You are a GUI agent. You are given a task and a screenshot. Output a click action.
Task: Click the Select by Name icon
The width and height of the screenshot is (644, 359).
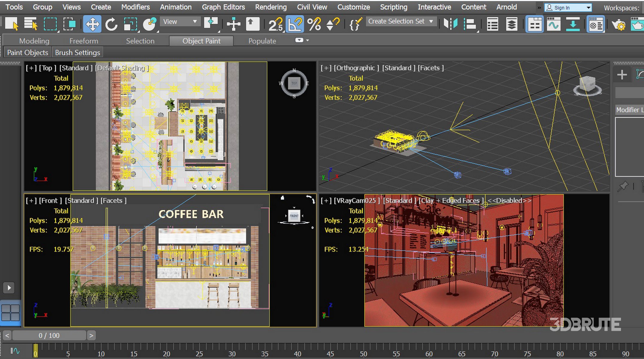click(30, 24)
